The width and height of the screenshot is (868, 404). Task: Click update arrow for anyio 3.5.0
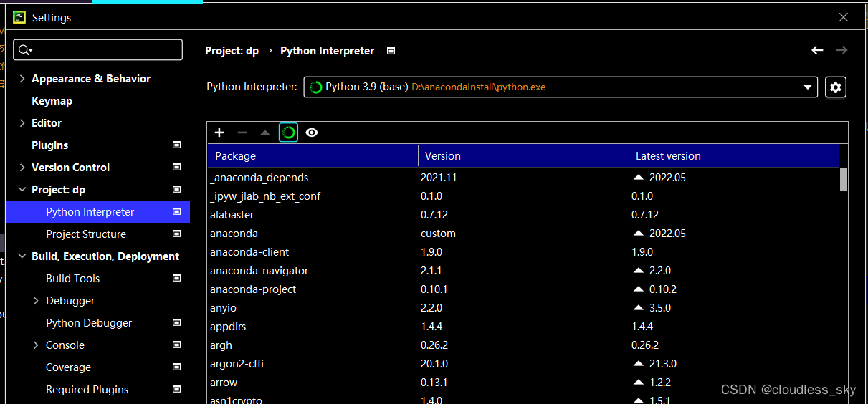point(639,308)
